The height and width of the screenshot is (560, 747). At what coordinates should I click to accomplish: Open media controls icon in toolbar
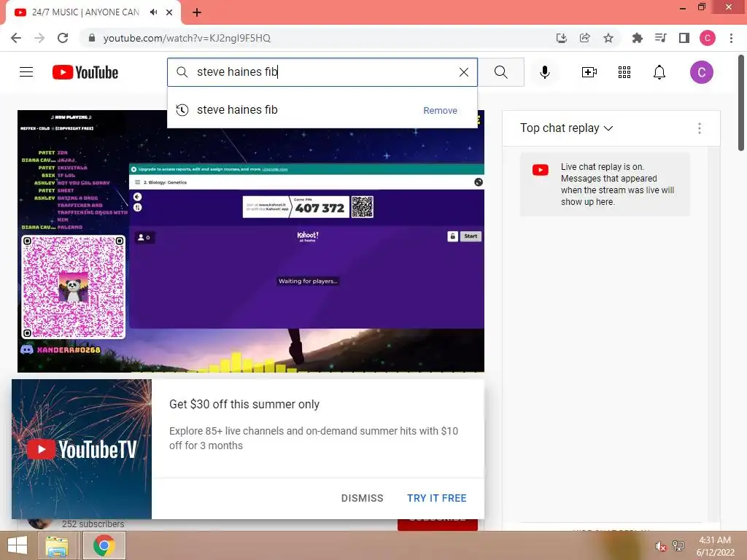(x=661, y=38)
